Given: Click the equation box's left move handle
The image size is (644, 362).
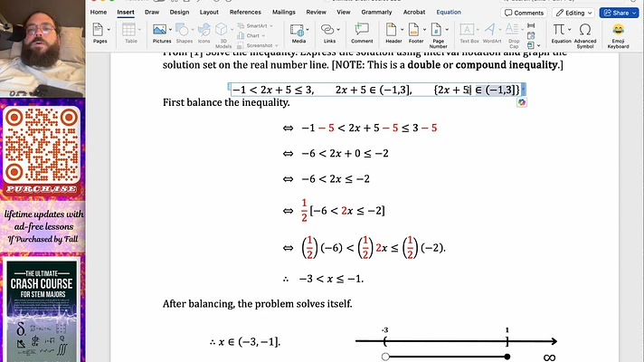Looking at the screenshot, I should [229, 87].
